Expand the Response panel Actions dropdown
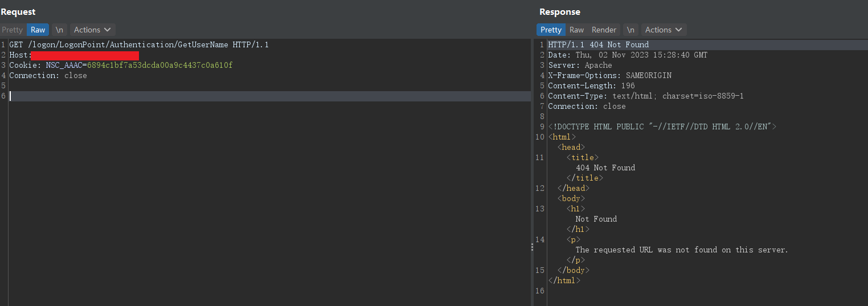The height and width of the screenshot is (306, 868). tap(664, 30)
